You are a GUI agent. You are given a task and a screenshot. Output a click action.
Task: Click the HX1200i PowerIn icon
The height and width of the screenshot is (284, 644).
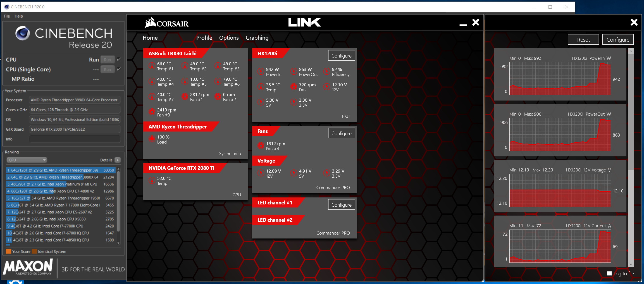click(x=261, y=72)
